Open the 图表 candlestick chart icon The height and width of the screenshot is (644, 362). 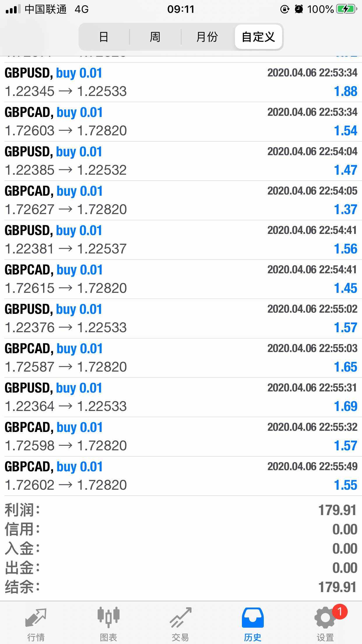(x=108, y=618)
